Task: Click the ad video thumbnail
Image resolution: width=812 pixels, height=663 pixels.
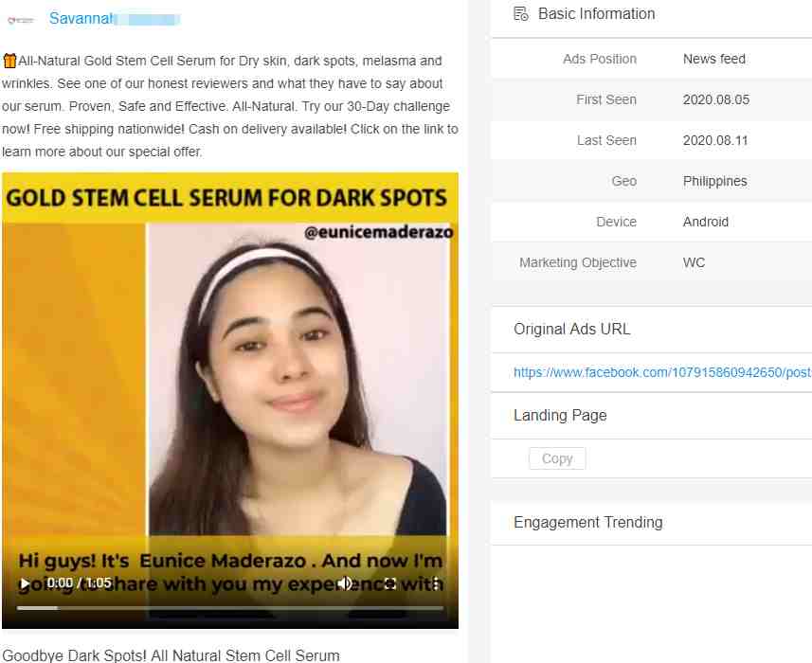Action: click(x=230, y=400)
